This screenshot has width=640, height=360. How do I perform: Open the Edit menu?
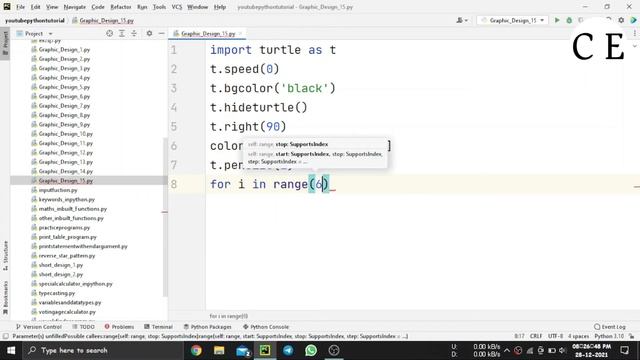pyautogui.click(x=36, y=7)
